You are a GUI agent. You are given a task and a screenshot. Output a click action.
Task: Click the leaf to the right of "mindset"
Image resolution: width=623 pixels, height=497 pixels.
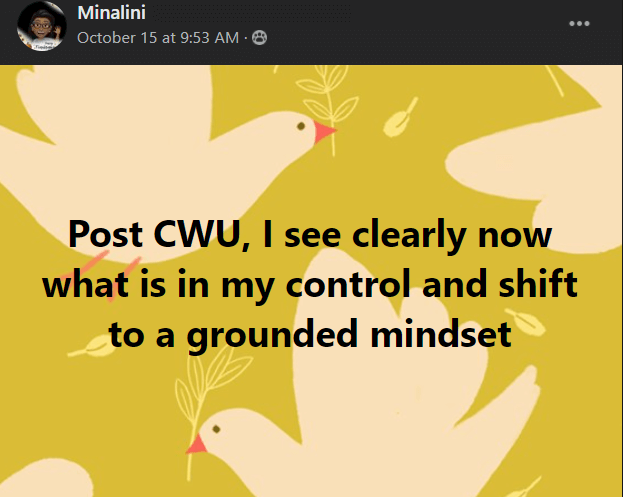tap(525, 321)
